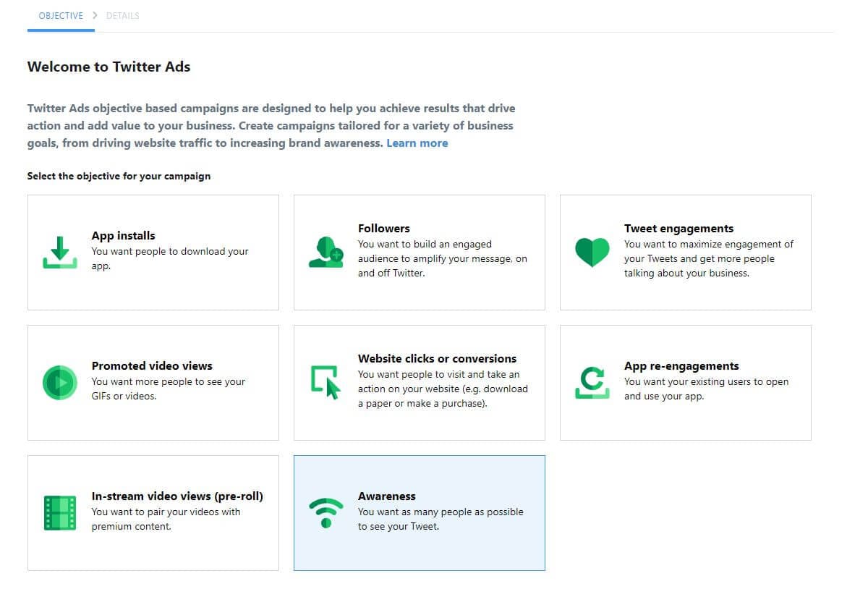This screenshot has height=610, width=868.
Task: Open the Learn more link
Action: click(x=417, y=143)
